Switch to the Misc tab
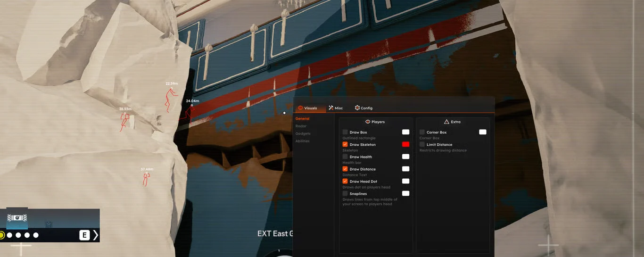 336,108
